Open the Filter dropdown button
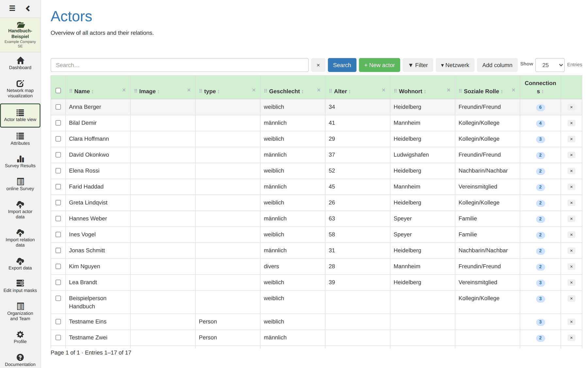Viewport: 588px width, 368px height. 418,65
